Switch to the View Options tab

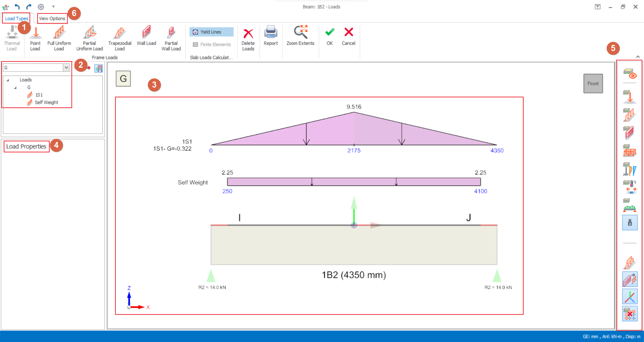[x=52, y=18]
